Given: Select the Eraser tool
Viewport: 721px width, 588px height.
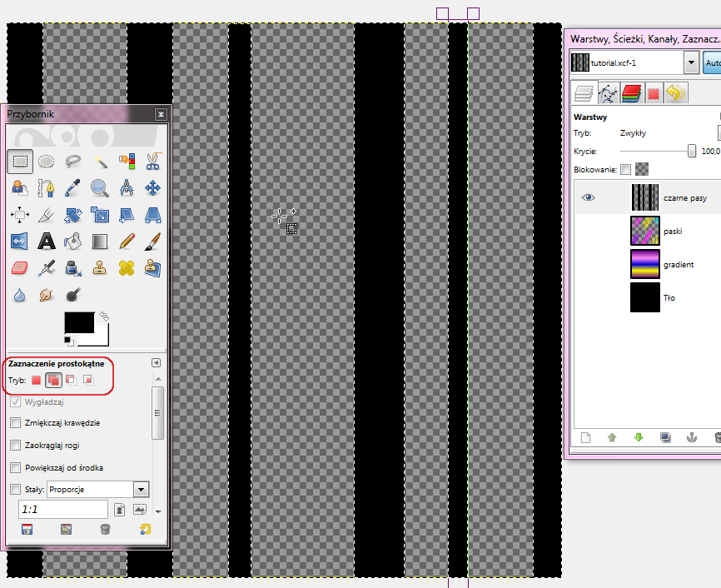Looking at the screenshot, I should click(20, 268).
